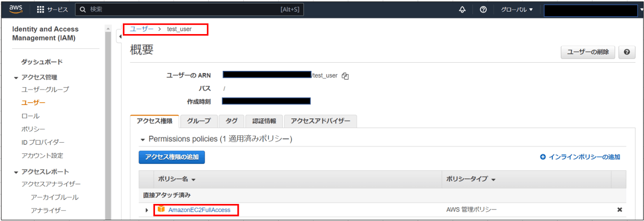Open the AWS home logo
Screen dimensions: 644x221
pyautogui.click(x=17, y=9)
